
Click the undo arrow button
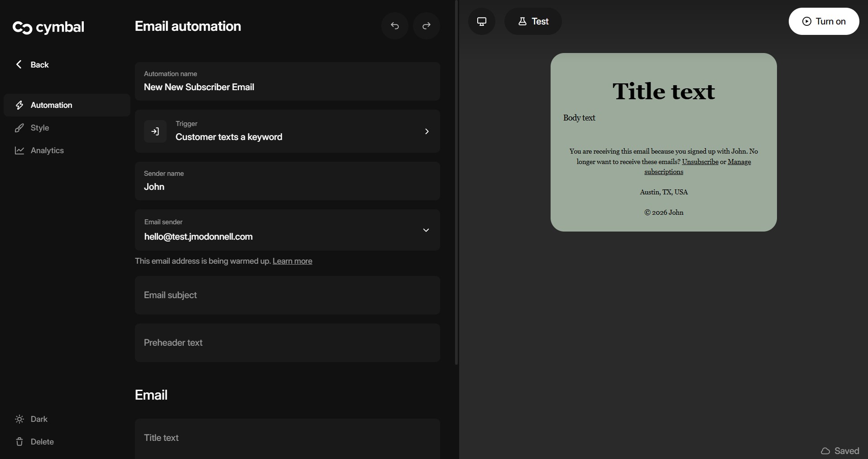pos(394,26)
